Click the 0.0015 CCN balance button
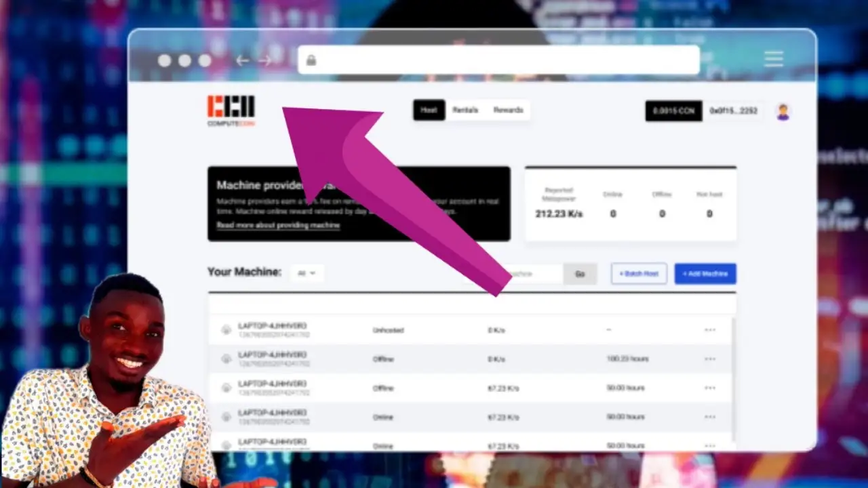The height and width of the screenshot is (488, 868). click(673, 111)
